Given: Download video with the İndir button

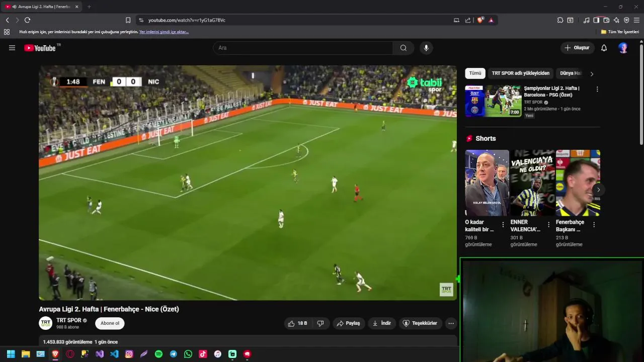Looking at the screenshot, I should click(x=381, y=323).
